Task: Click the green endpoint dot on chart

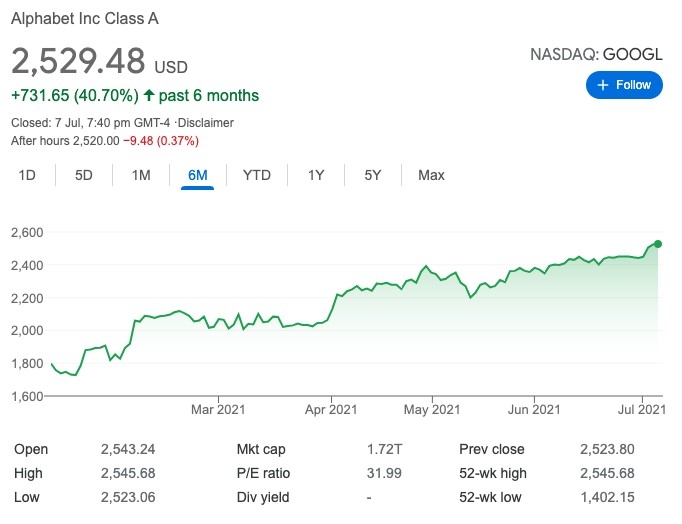Action: [x=658, y=244]
